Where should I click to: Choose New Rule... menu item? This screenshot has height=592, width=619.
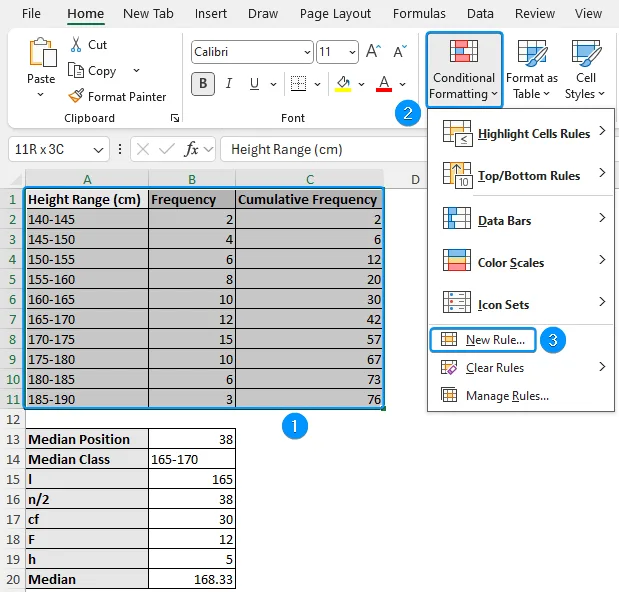click(483, 339)
